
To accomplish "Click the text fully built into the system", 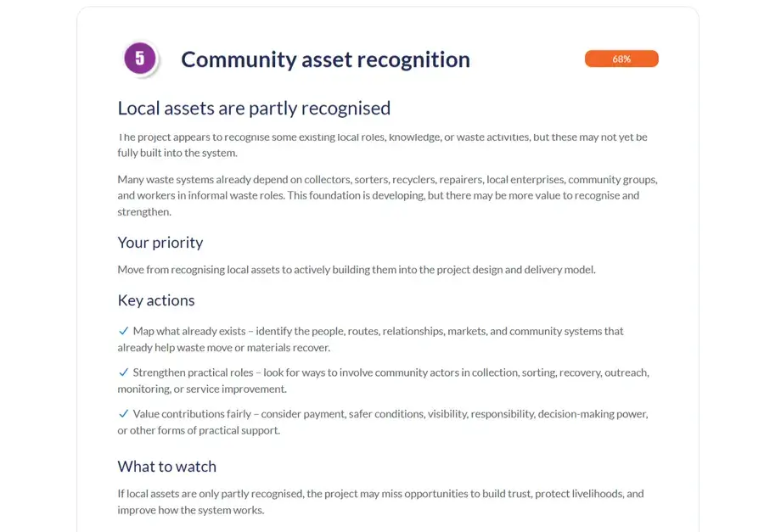I will (177, 153).
